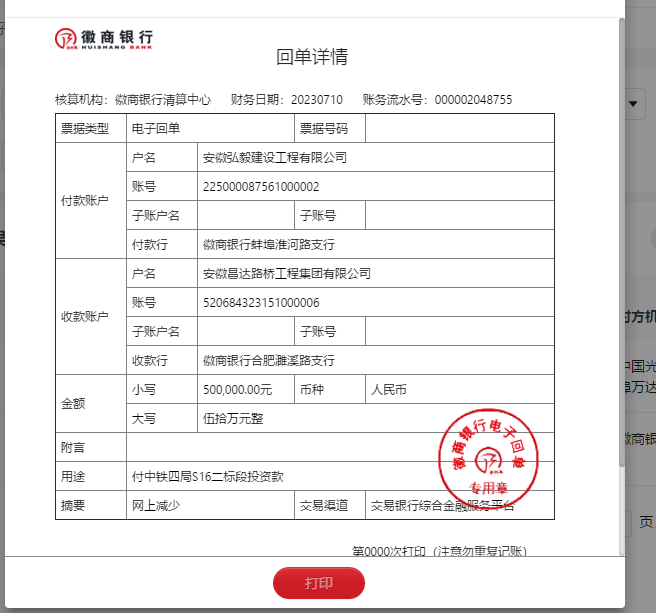Open the dropdown arrow behind the dialog

636,103
